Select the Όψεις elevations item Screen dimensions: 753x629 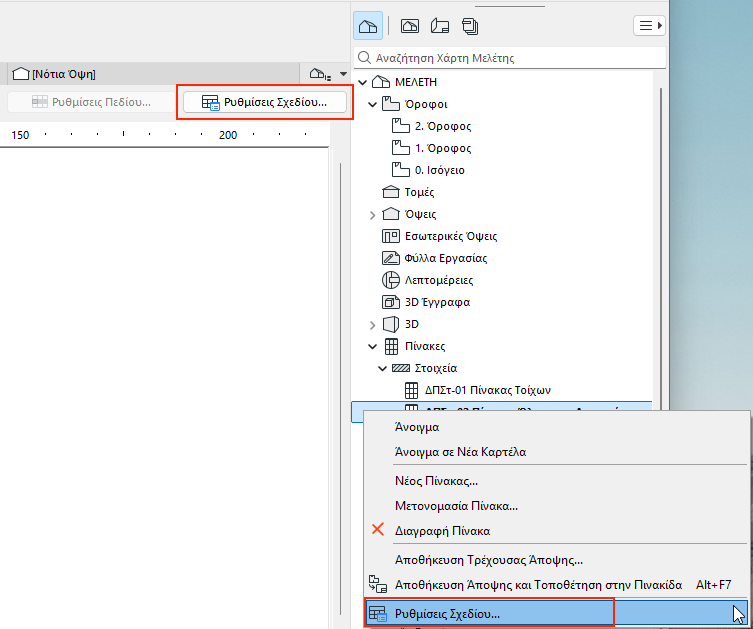420,215
